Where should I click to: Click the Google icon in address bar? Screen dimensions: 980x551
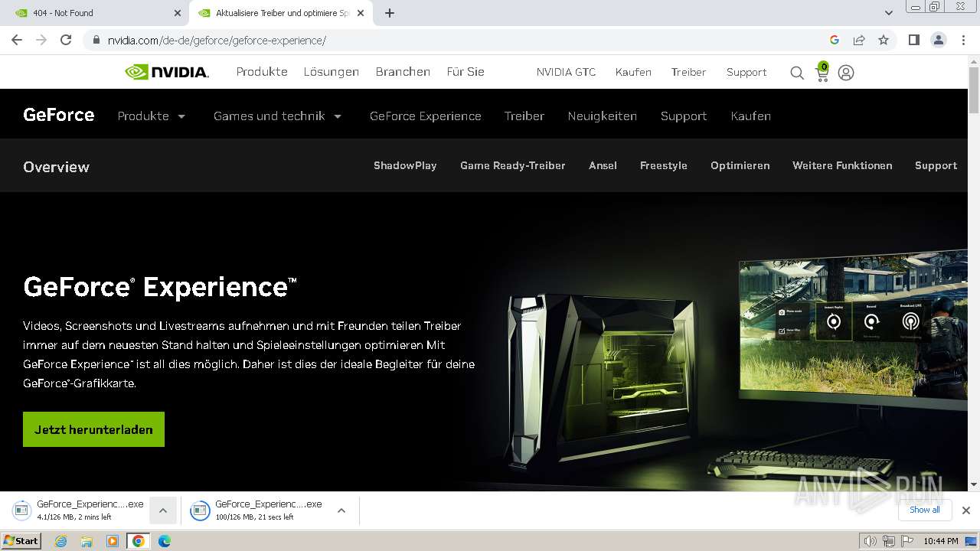(x=835, y=40)
